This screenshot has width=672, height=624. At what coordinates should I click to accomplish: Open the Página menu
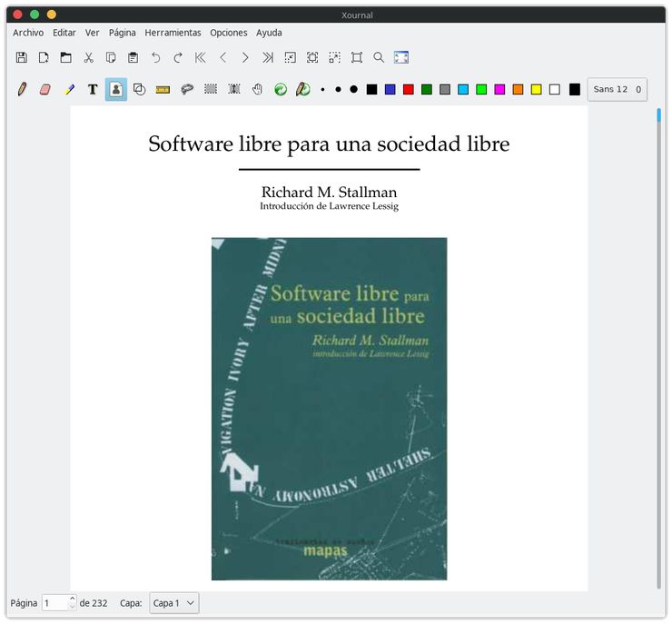[x=123, y=33]
